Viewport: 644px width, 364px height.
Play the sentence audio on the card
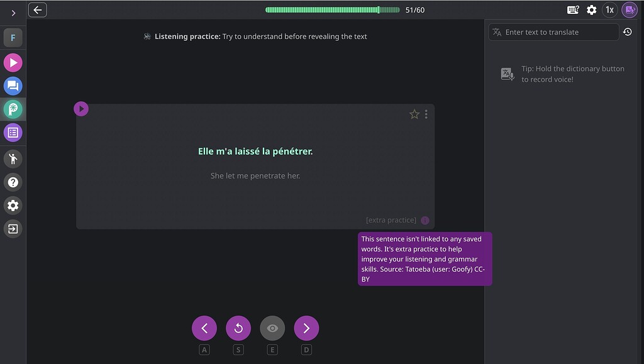[81, 109]
